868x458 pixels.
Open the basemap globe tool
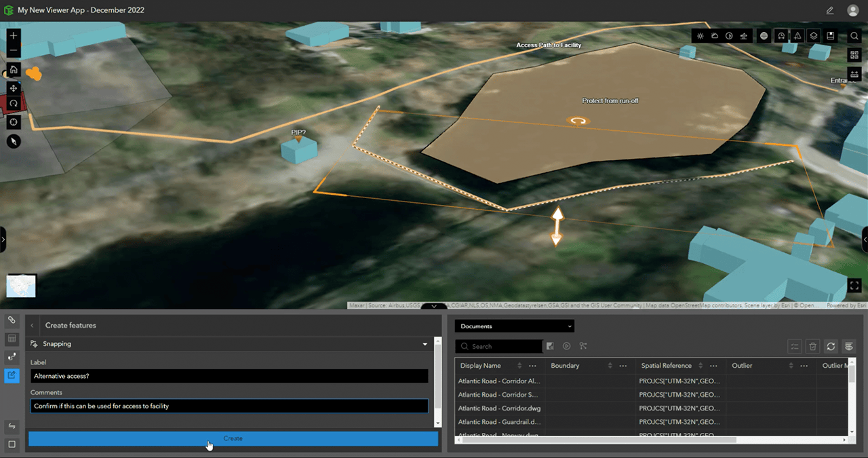[x=764, y=35]
